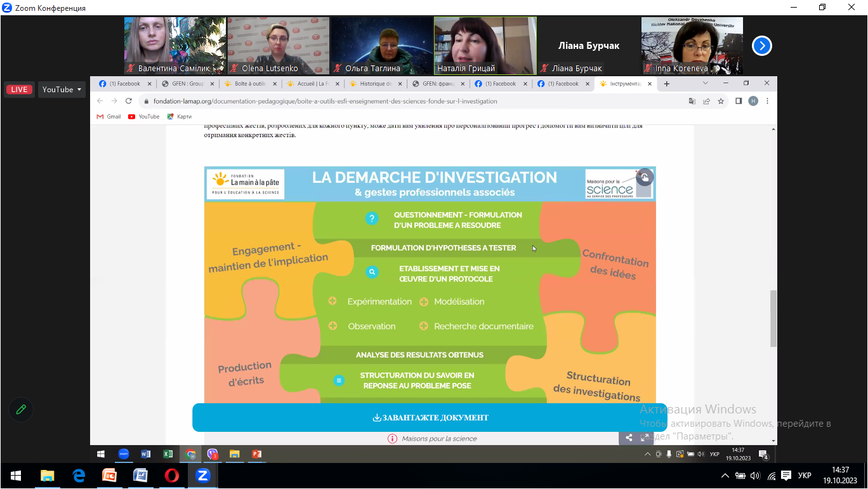
Task: Open the notifications icon on outer taskbar
Action: (x=786, y=476)
